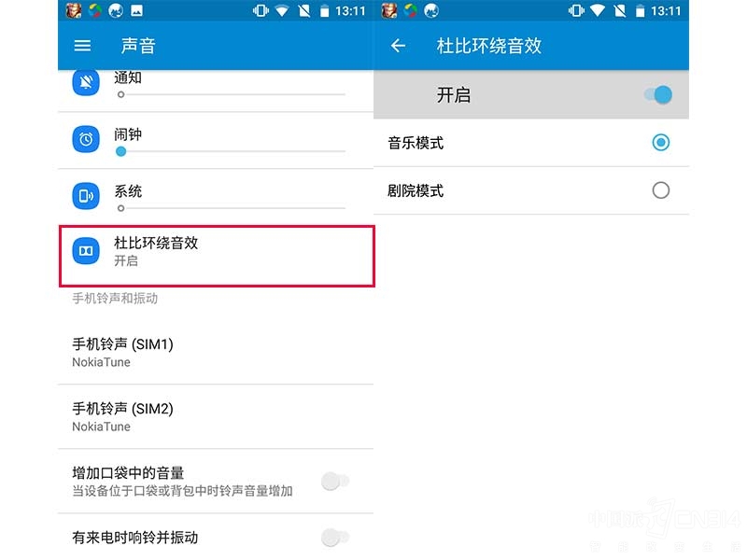
Task: Set the 系统 volume slider track
Action: tap(231, 208)
